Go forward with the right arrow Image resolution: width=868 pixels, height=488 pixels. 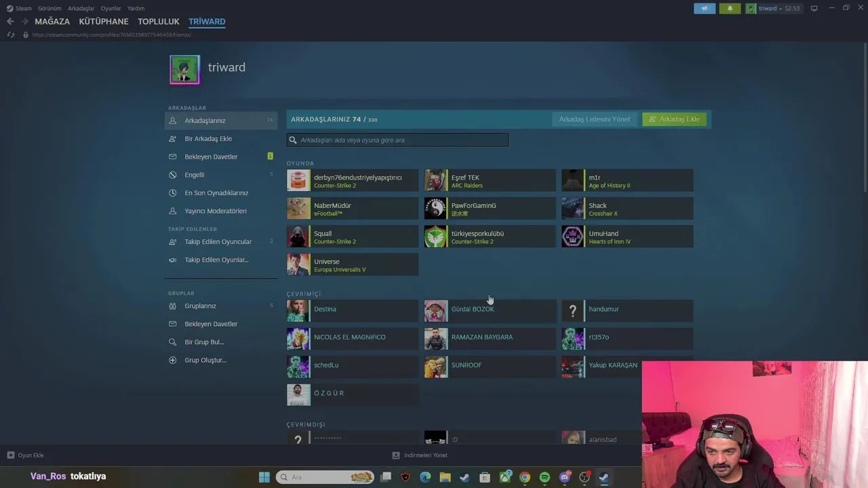point(24,21)
